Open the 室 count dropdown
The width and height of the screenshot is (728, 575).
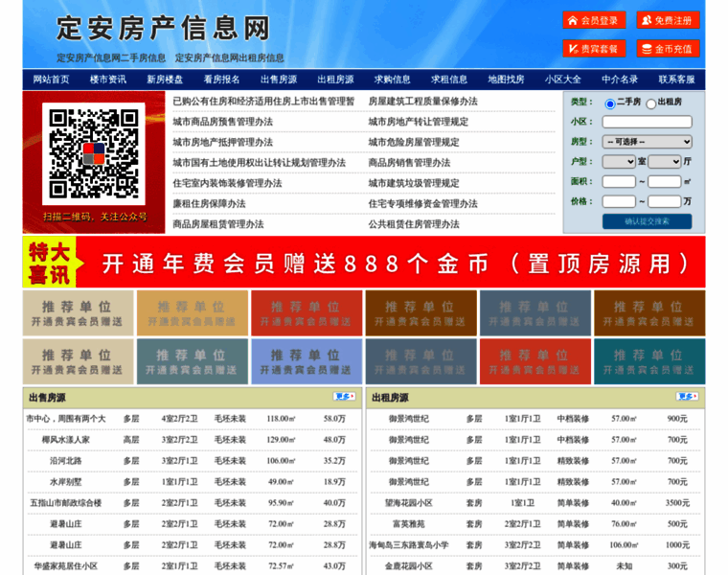click(618, 161)
